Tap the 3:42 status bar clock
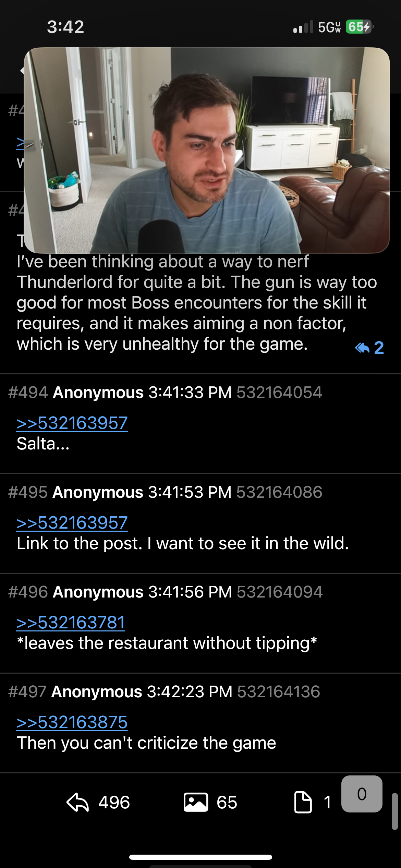Image resolution: width=401 pixels, height=868 pixels. coord(65,27)
